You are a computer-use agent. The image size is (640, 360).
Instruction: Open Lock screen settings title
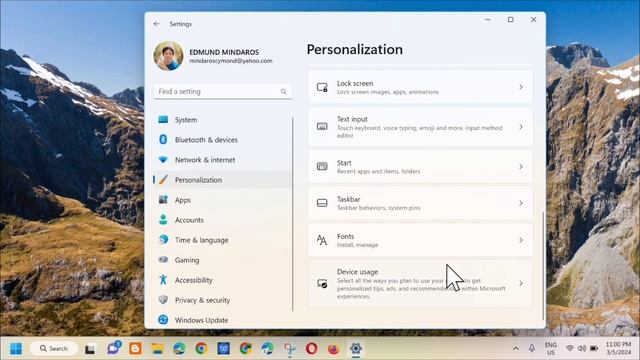(x=355, y=83)
